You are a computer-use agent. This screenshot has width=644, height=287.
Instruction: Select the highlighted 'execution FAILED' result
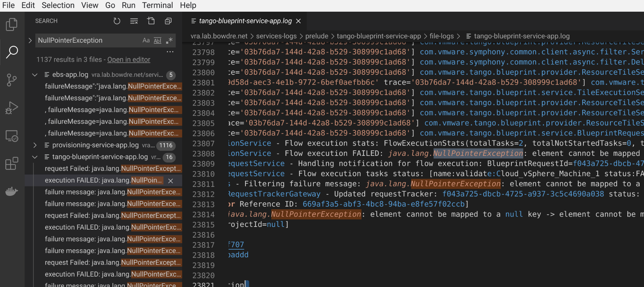(104, 181)
